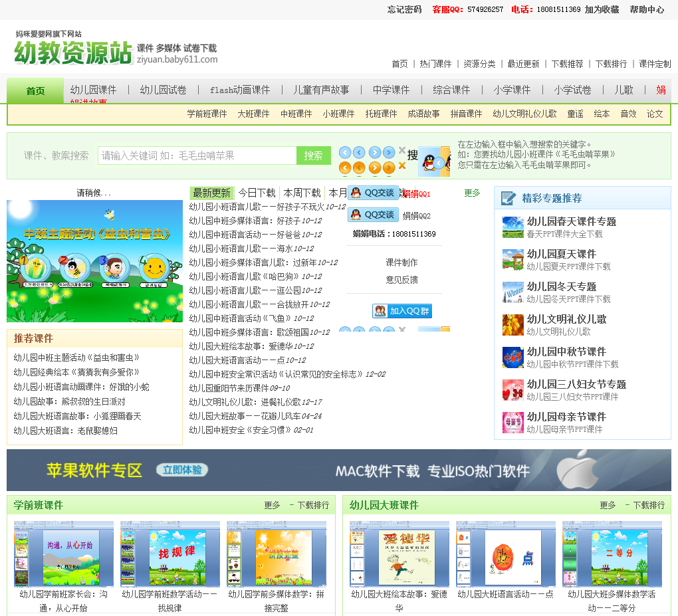
Task: Open the 幼儿园冬天专题 Winter thumbnail icon
Action: (513, 292)
